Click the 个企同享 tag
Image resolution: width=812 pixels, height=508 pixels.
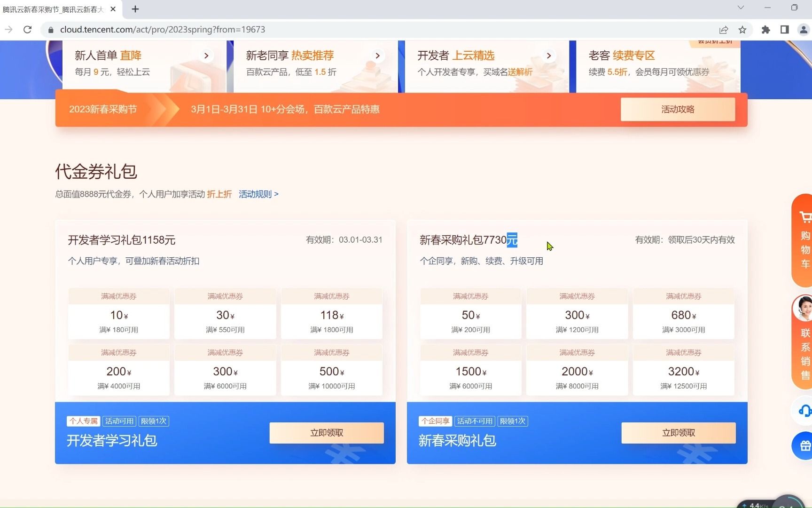[436, 421]
